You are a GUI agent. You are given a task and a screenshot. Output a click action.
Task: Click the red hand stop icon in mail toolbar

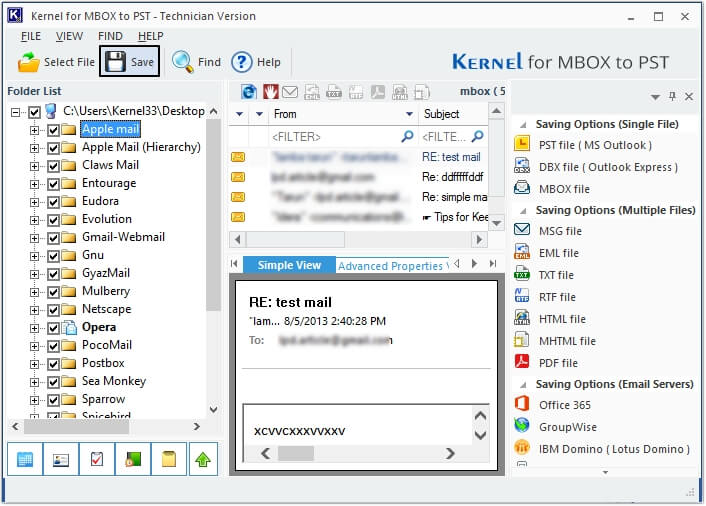[271, 92]
